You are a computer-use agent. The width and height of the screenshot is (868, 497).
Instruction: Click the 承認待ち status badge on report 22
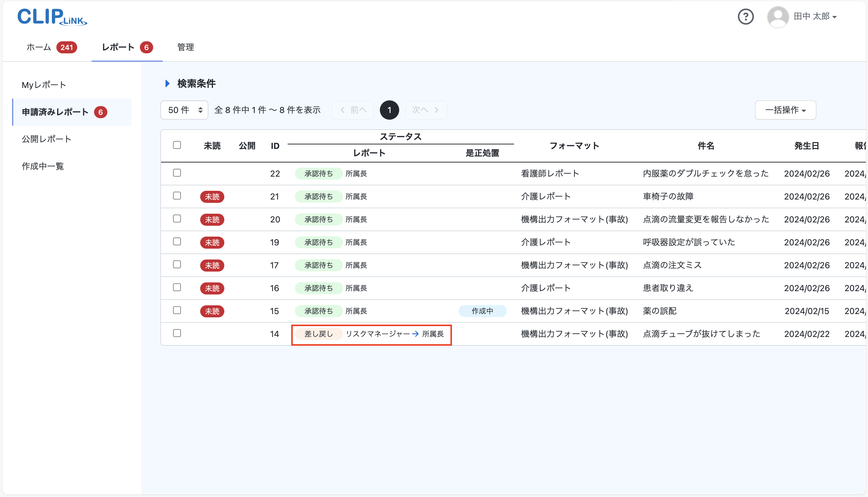tap(318, 173)
